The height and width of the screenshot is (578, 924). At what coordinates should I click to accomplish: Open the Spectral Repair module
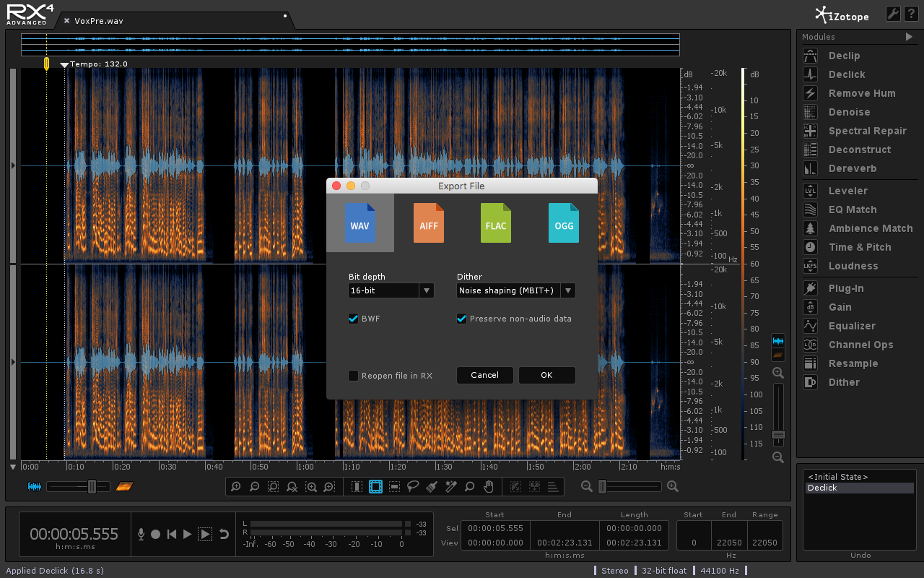[867, 131]
